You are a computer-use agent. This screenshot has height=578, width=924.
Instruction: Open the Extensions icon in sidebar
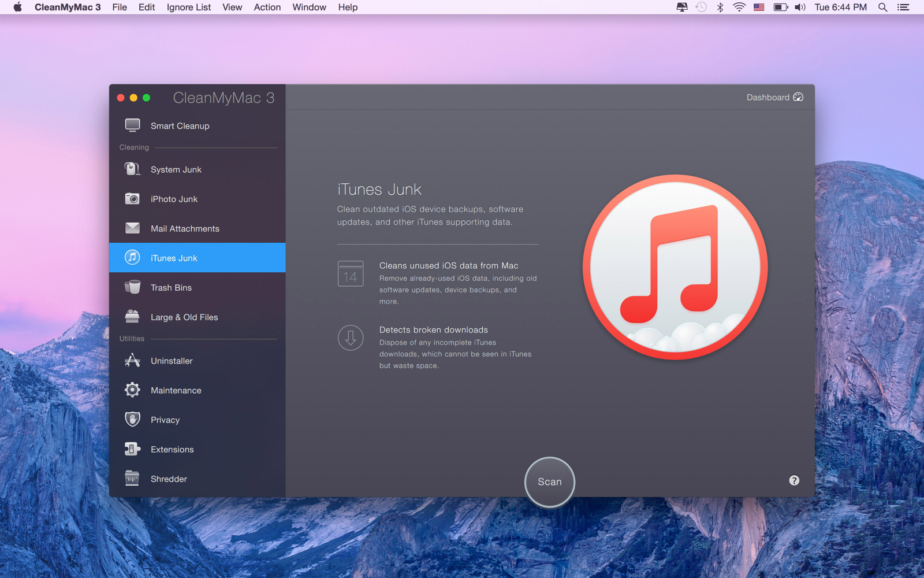132,449
